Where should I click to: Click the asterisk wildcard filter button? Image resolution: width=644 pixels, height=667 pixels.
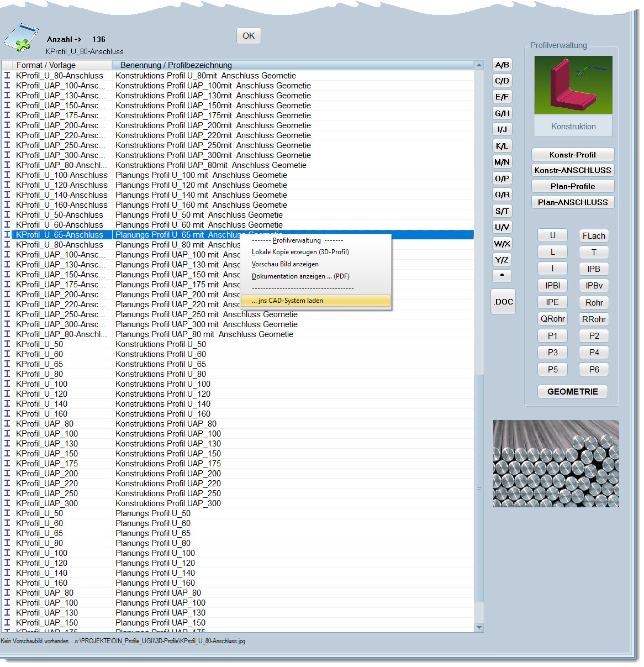click(x=502, y=276)
